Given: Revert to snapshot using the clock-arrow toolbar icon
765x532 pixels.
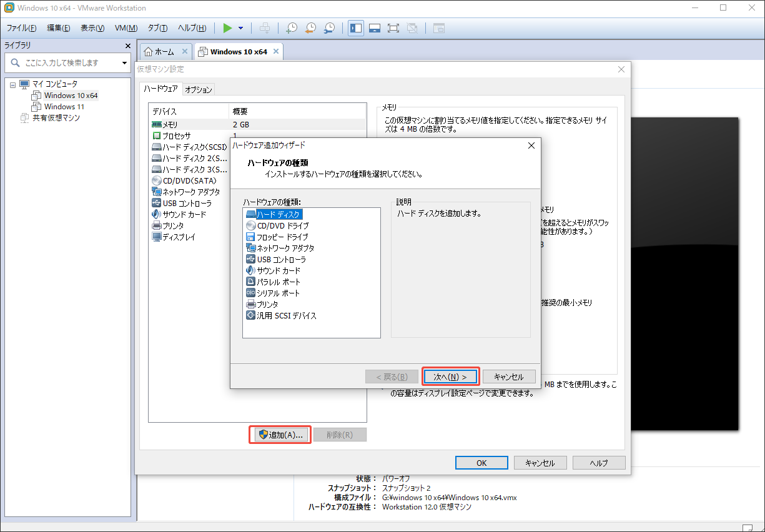Looking at the screenshot, I should [310, 28].
